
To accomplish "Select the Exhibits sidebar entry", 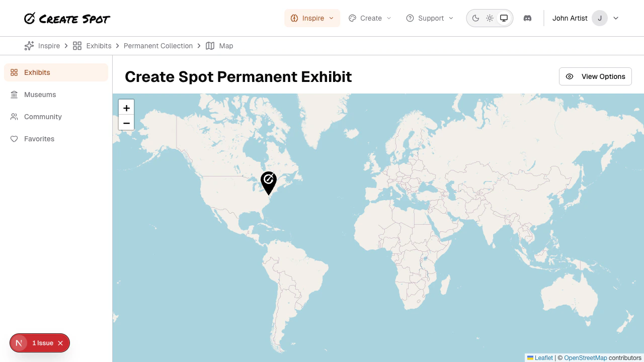I will [37, 72].
